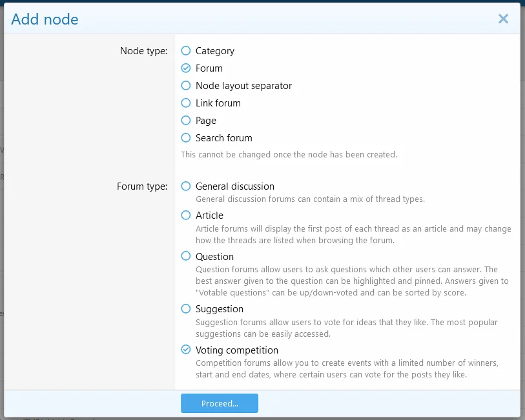525x420 pixels.
Task: Select Voting competition forum type
Action: [186, 350]
